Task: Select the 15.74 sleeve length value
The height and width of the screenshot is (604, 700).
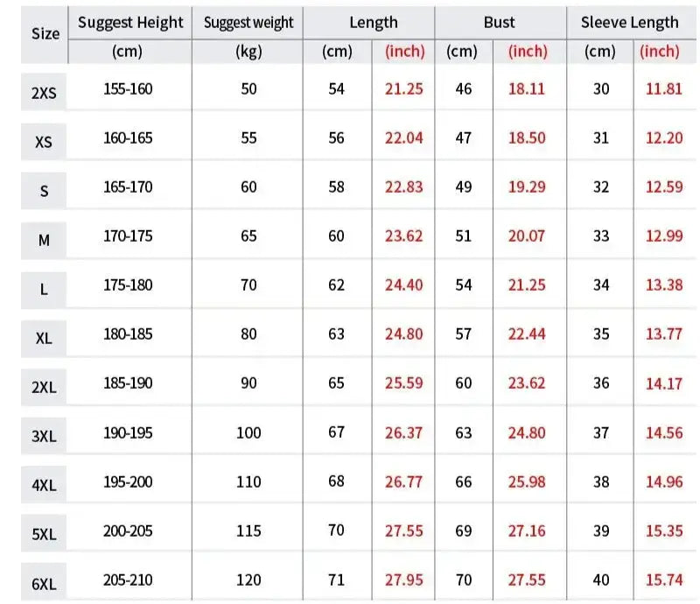Action: click(x=661, y=579)
